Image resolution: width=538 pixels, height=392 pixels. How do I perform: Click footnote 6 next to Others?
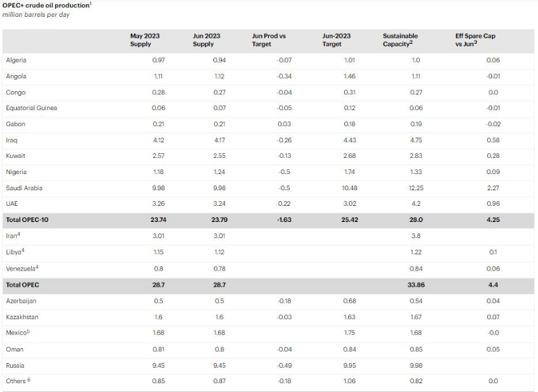[x=29, y=381]
